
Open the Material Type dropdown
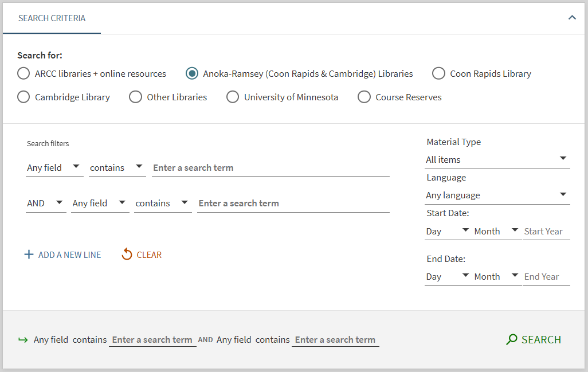pos(496,159)
